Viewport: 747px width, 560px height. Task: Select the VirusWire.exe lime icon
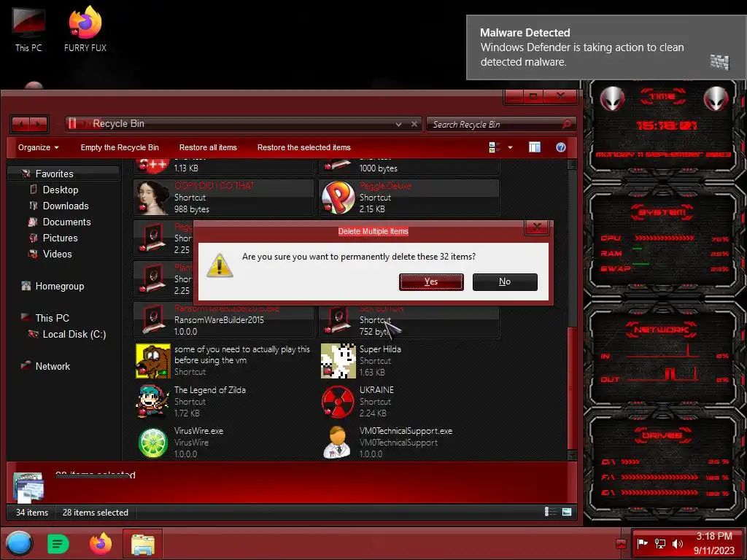[x=152, y=443]
